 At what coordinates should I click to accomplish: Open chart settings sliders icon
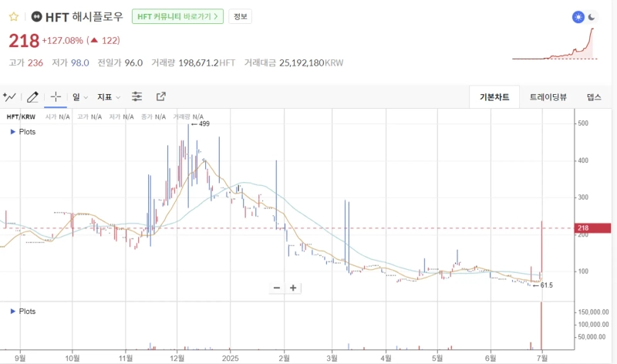point(137,97)
